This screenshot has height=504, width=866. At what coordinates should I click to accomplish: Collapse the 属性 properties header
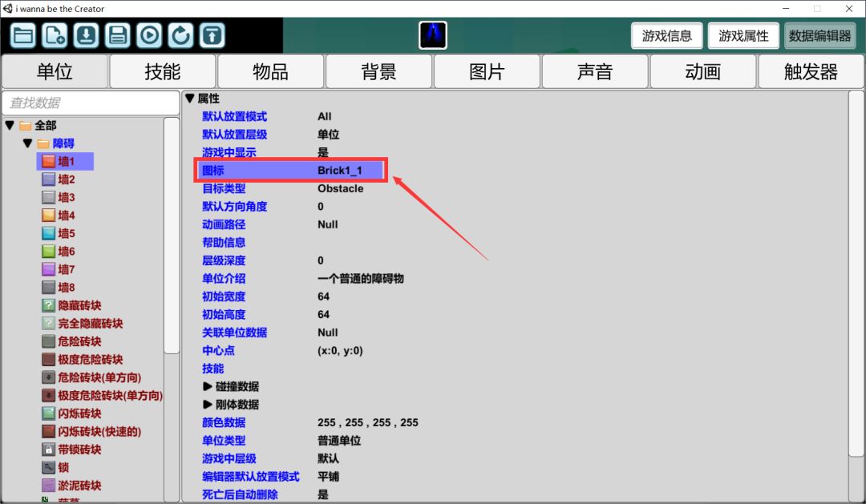tap(190, 99)
